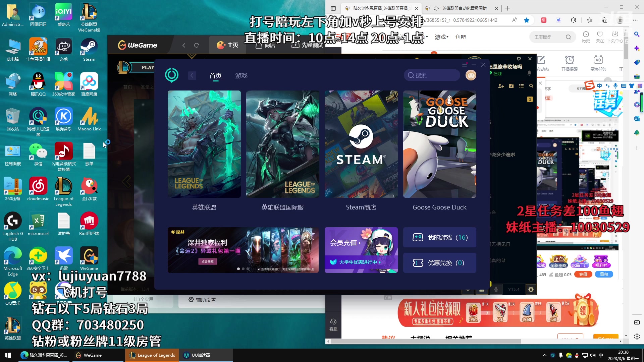The height and width of the screenshot is (362, 644).
Task: Click the WeGame back navigation arrow
Action: (184, 45)
